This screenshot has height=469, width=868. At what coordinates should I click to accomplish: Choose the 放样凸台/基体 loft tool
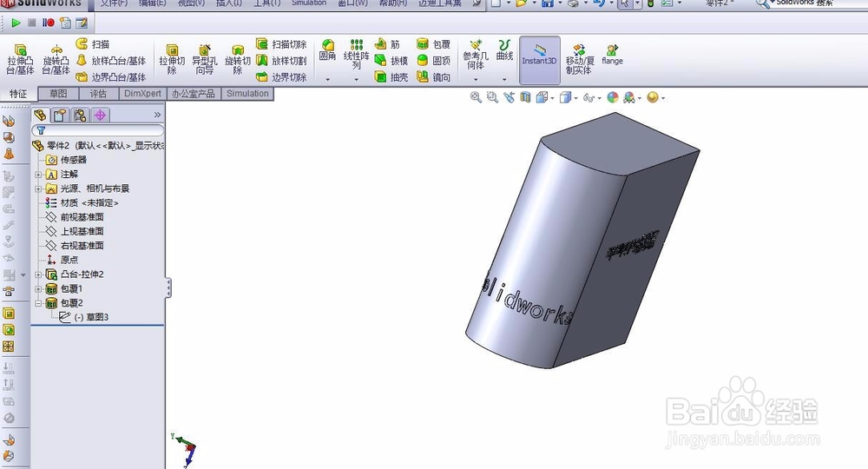click(x=111, y=60)
